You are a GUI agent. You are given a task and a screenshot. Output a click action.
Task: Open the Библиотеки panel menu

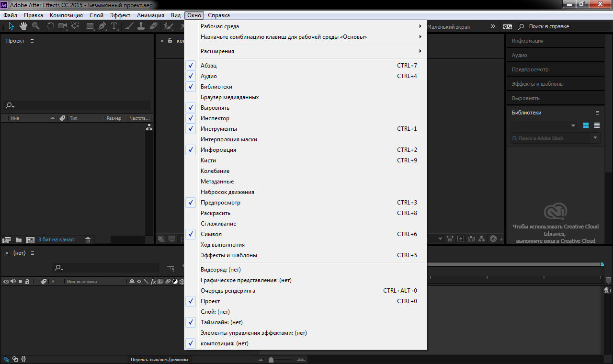[597, 113]
